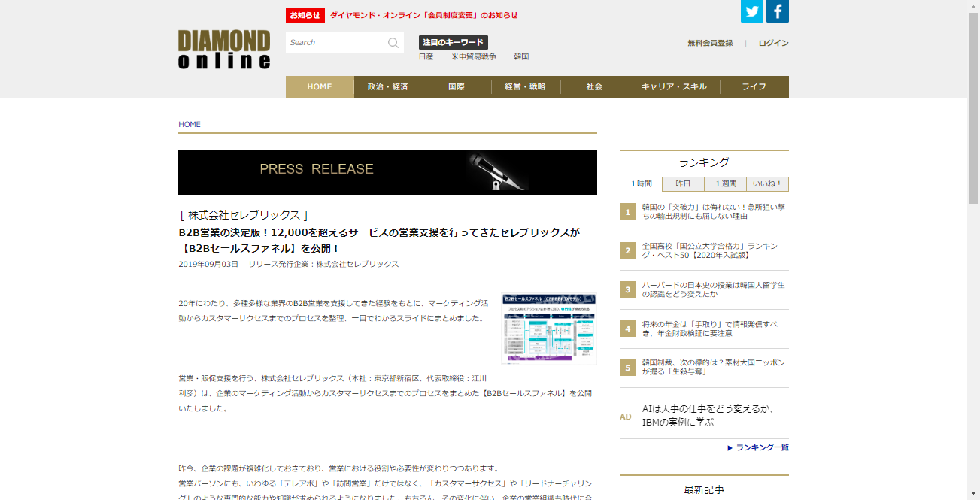Image resolution: width=980 pixels, height=500 pixels.
Task: Click the page vertical scrollbar thumb
Action: (x=973, y=109)
